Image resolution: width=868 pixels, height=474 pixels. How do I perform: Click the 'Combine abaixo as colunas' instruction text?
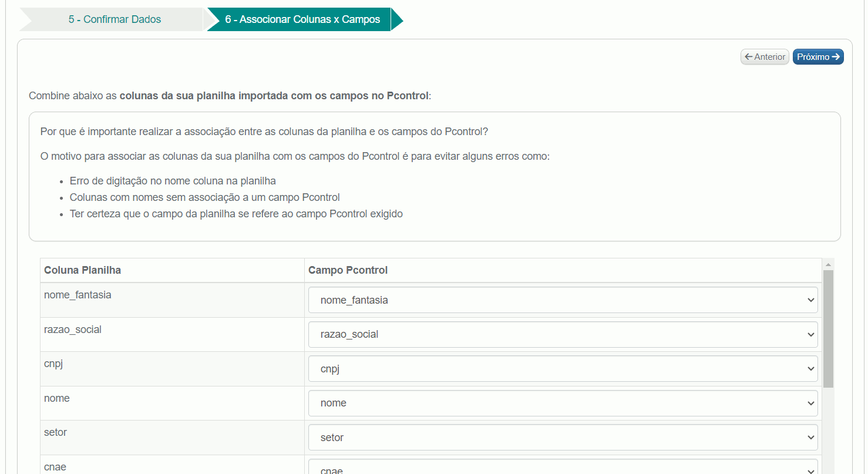tap(230, 95)
